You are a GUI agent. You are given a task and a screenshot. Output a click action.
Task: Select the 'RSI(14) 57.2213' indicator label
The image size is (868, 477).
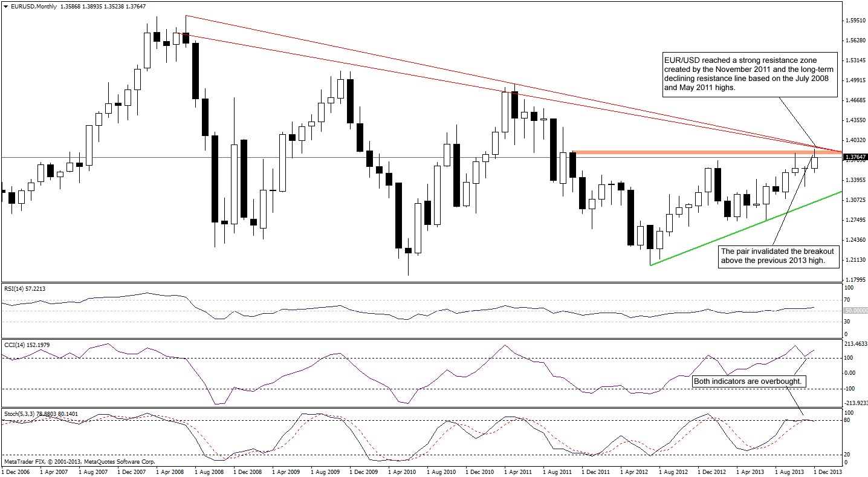(24, 289)
